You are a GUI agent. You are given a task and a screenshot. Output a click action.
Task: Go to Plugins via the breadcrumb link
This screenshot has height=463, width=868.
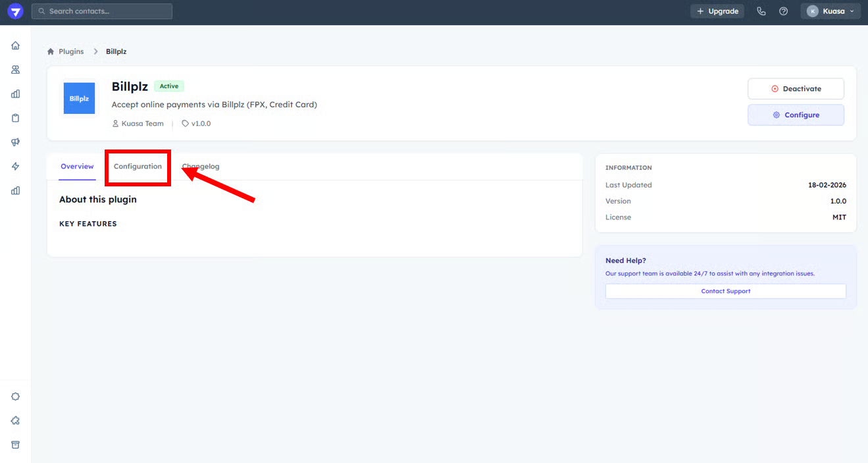tap(71, 51)
